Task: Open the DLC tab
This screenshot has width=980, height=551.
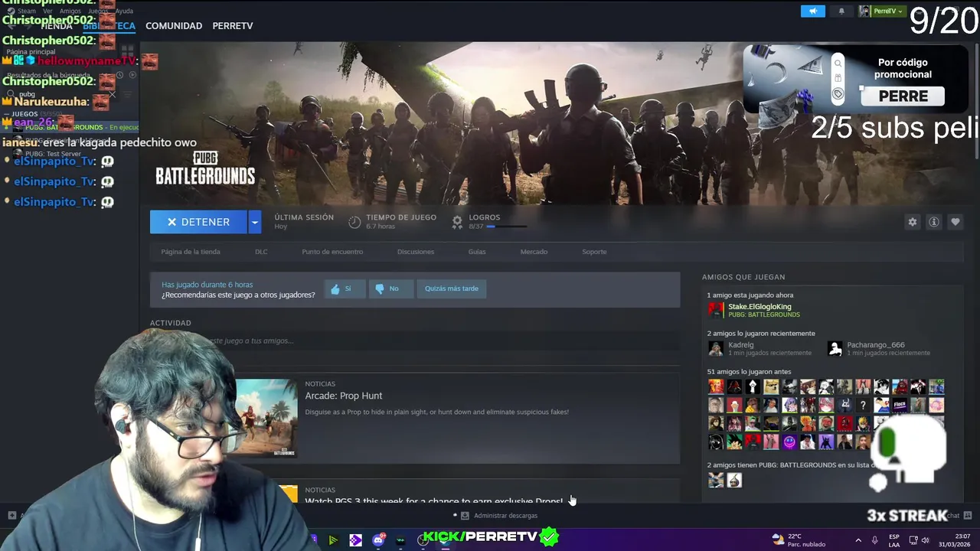Action: 261,252
